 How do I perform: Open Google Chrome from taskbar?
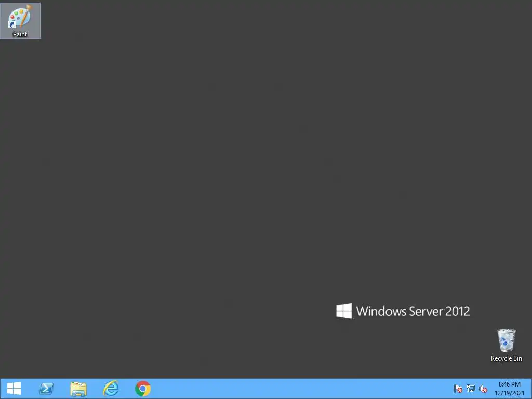[x=143, y=389]
